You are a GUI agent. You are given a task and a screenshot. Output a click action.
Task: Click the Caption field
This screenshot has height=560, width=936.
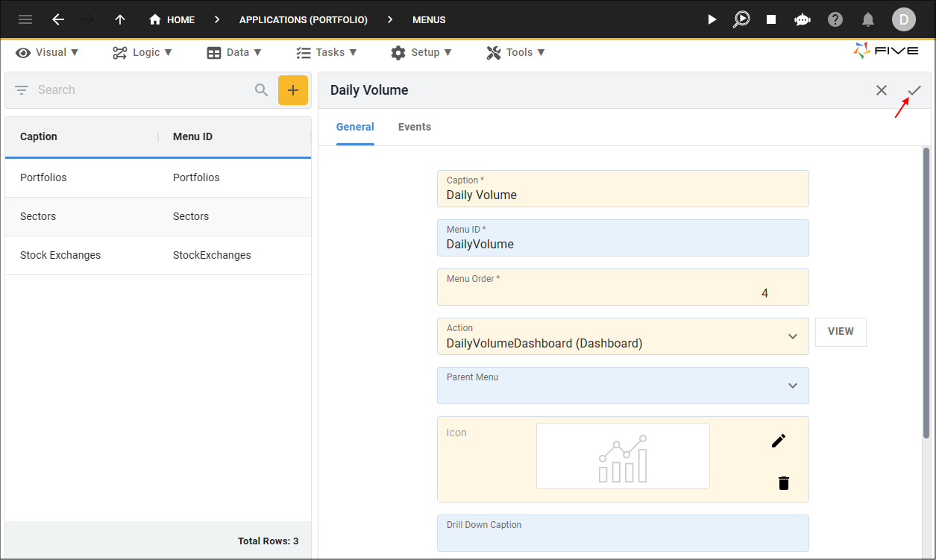click(623, 189)
